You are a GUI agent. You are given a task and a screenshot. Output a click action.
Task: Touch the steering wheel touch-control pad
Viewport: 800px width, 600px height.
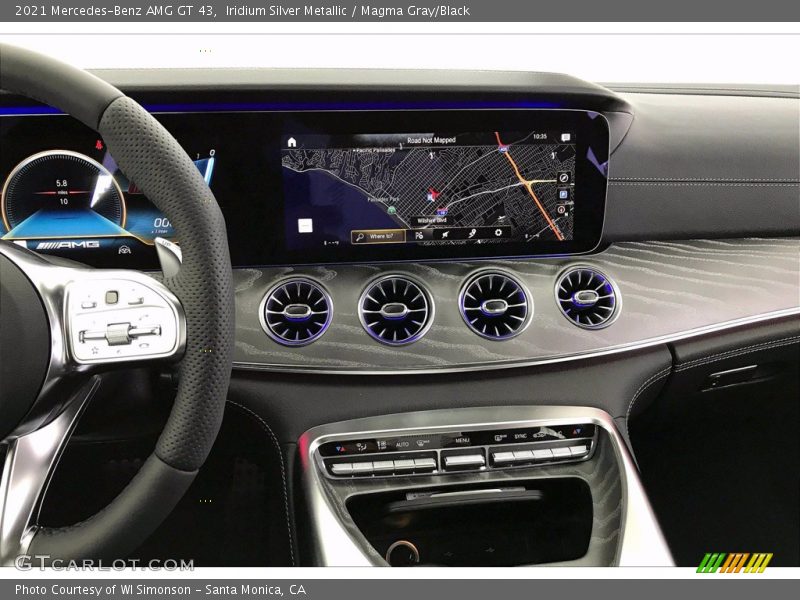click(x=112, y=297)
